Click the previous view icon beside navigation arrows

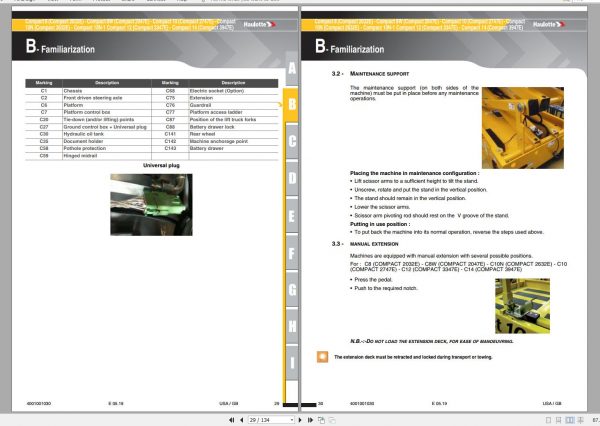pos(321,420)
